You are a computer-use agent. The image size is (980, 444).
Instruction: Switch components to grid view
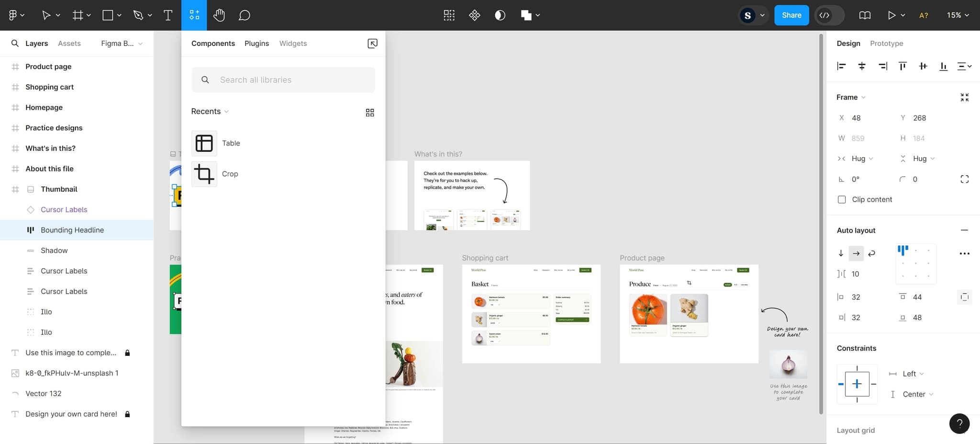(x=369, y=113)
